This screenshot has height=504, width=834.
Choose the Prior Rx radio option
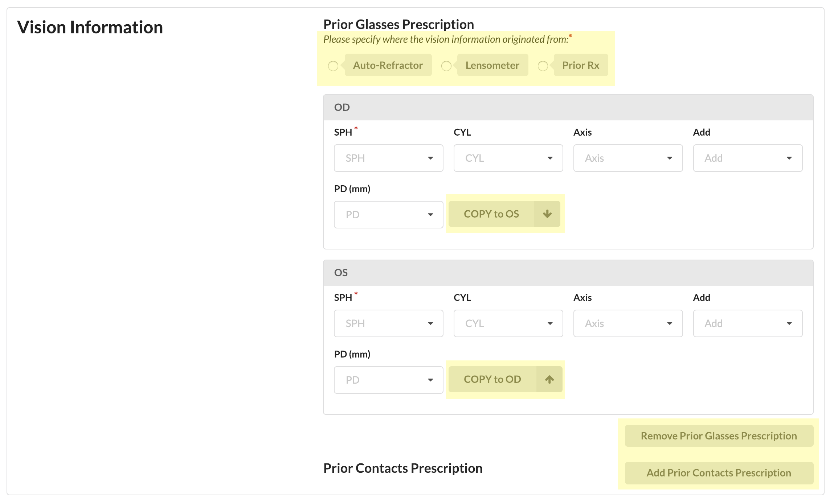[543, 66]
